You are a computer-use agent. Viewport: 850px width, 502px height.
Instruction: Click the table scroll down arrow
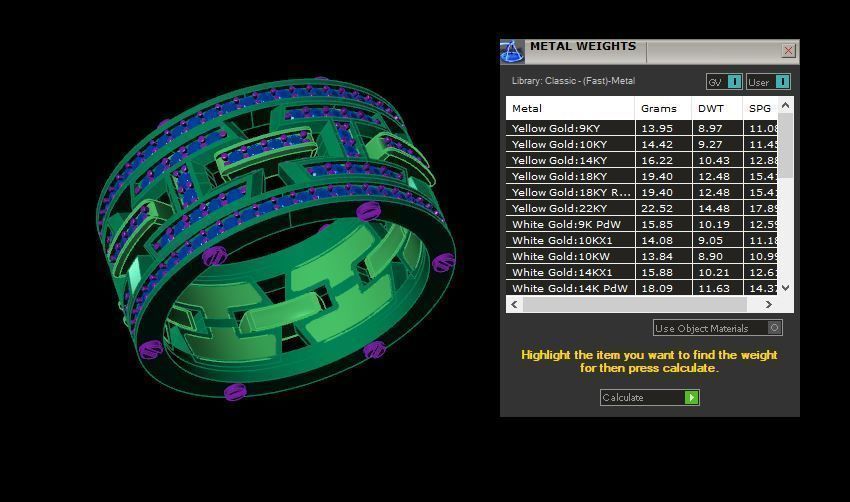(x=785, y=288)
